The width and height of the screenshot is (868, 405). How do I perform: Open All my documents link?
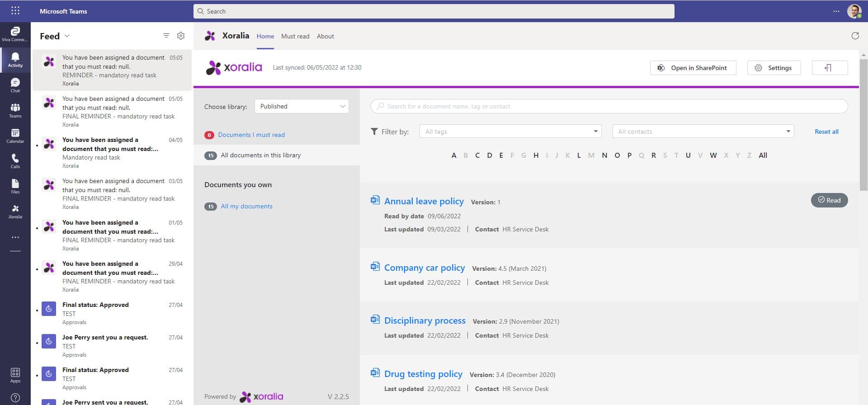tap(246, 206)
